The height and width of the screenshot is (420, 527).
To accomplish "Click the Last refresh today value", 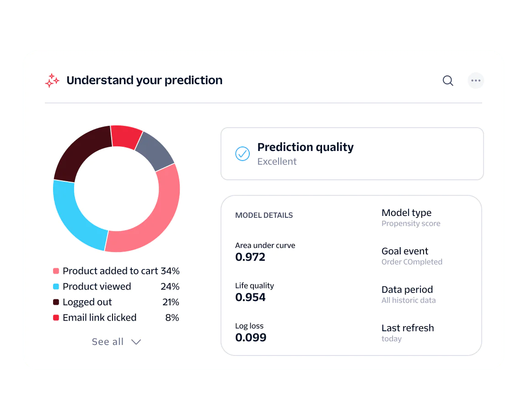I will 392,339.
